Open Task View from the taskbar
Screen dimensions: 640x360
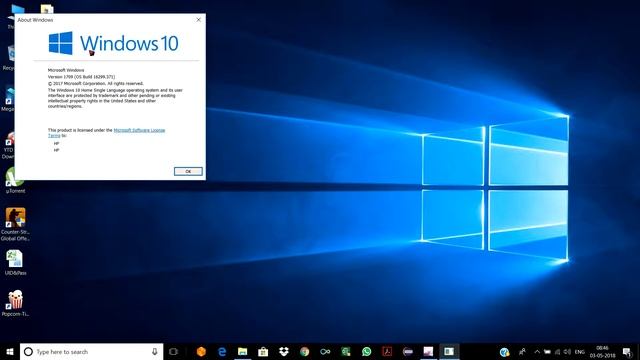173,351
